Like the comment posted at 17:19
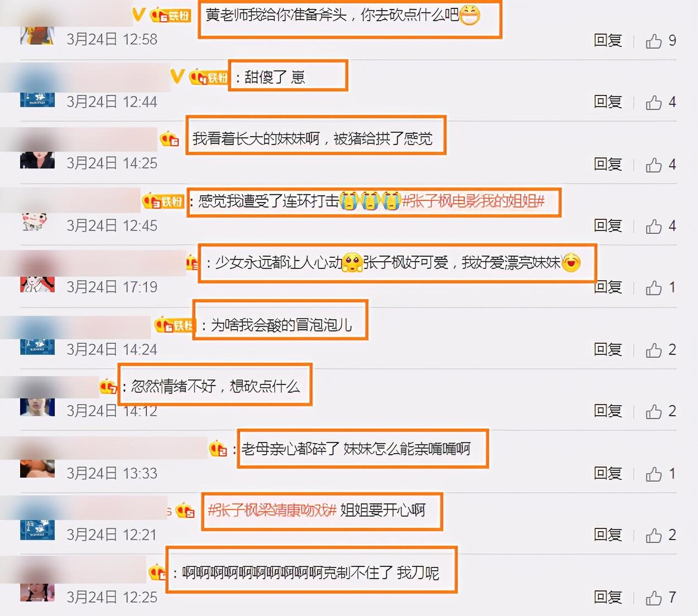Screen dimensions: 698x616 (654, 288)
